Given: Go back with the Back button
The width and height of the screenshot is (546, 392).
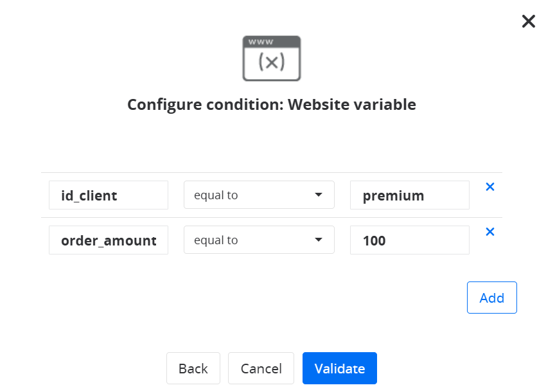Looking at the screenshot, I should tap(193, 368).
